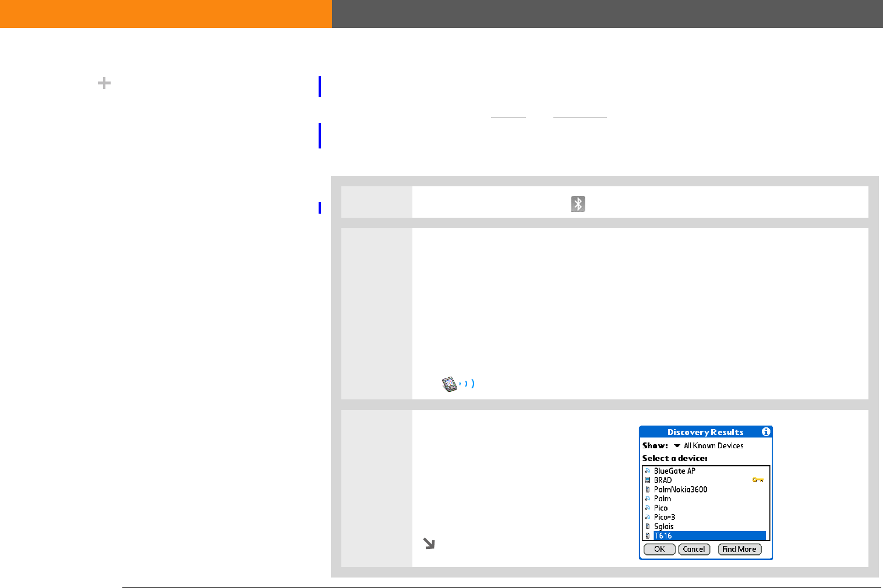
Task: Click the phone icon next to PalmNokia3600
Action: [x=647, y=490]
